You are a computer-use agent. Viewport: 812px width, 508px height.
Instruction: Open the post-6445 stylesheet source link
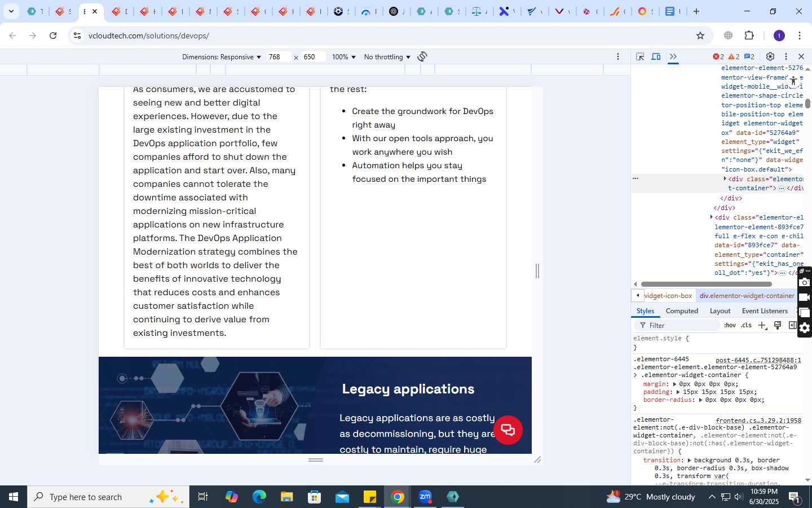(x=758, y=360)
